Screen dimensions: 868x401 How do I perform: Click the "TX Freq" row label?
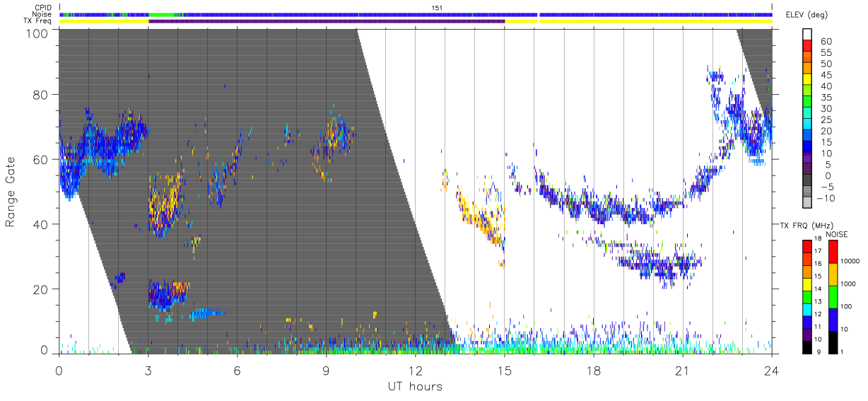point(38,21)
